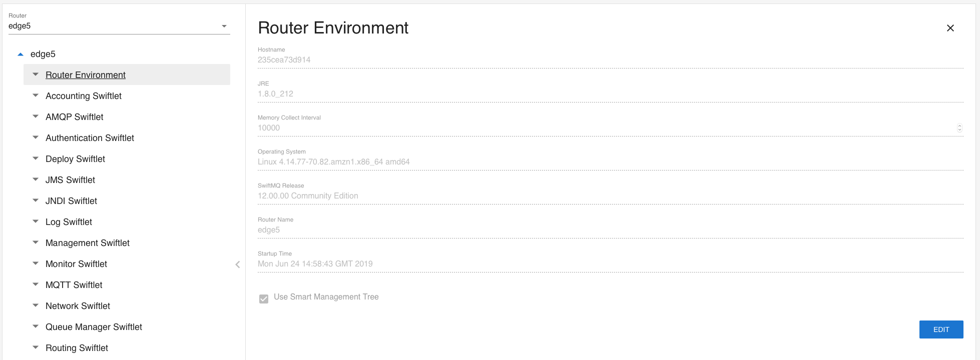Screen dimensions: 980x360
Task: Open the Queue Manager Swiftlet item
Action: click(x=94, y=327)
